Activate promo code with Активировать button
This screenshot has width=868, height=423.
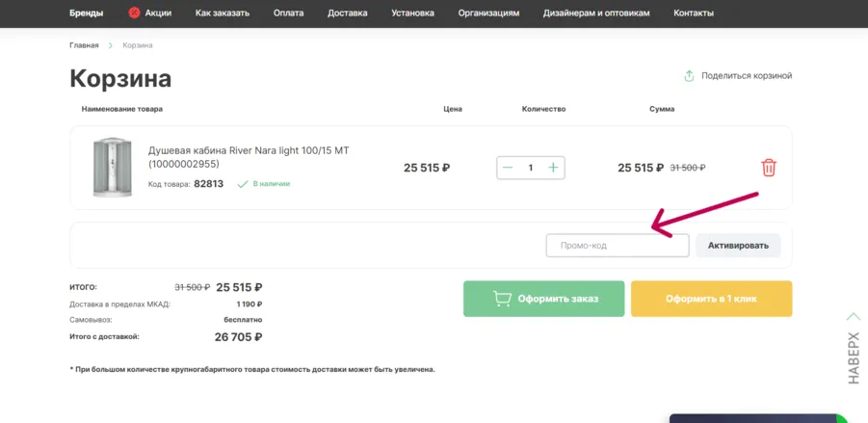coord(738,246)
